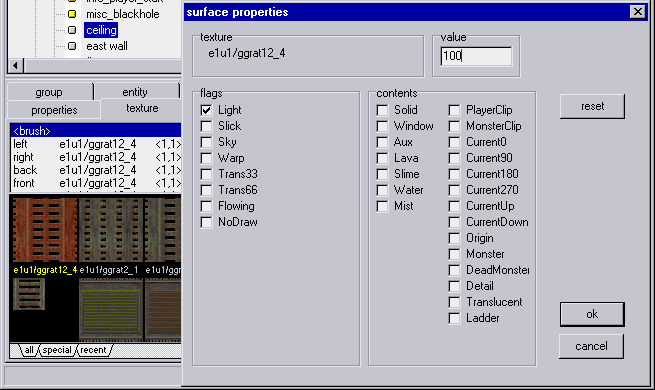Viewport: 655px width, 390px height.
Task: Select the e1u1/ggrat2_1 texture thumbnail
Action: [111, 230]
